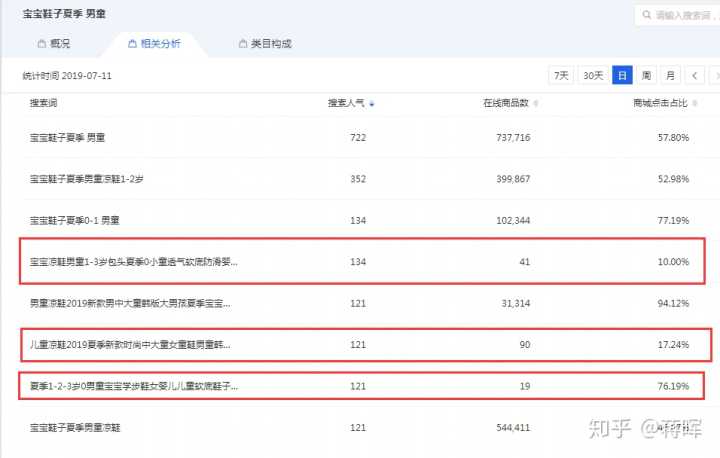The width and height of the screenshot is (720, 458).
Task: Go to next date with right arrow
Action: click(x=715, y=75)
